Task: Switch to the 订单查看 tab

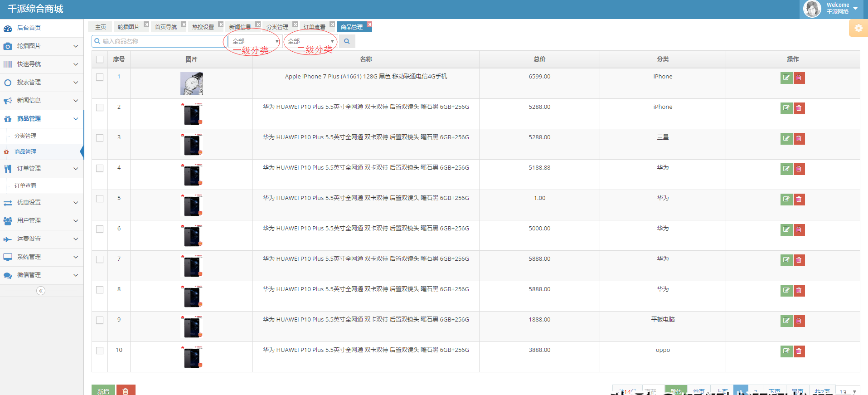Action: 315,27
